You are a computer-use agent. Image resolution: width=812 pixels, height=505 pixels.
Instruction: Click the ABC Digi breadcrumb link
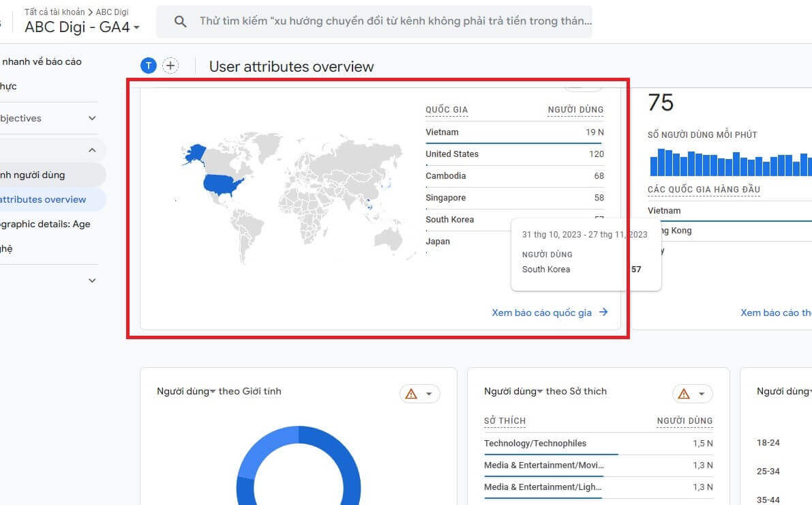click(x=112, y=12)
